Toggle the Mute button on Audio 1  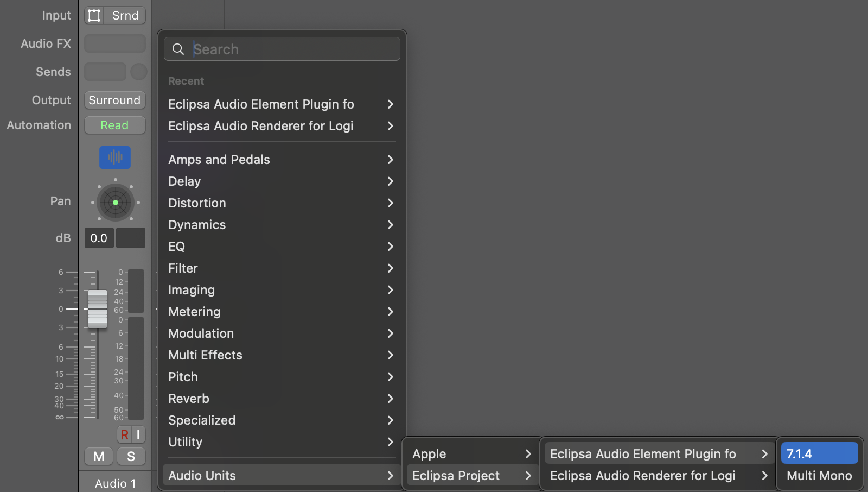coord(99,457)
